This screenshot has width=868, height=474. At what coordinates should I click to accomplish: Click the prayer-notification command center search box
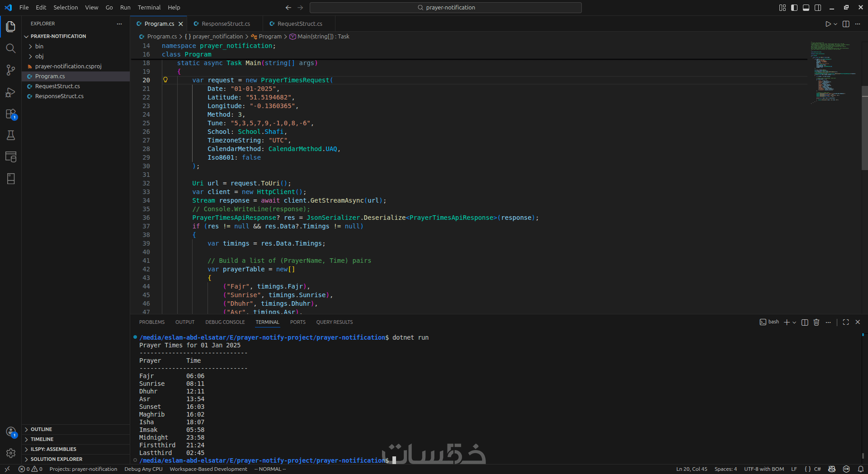pyautogui.click(x=445, y=7)
